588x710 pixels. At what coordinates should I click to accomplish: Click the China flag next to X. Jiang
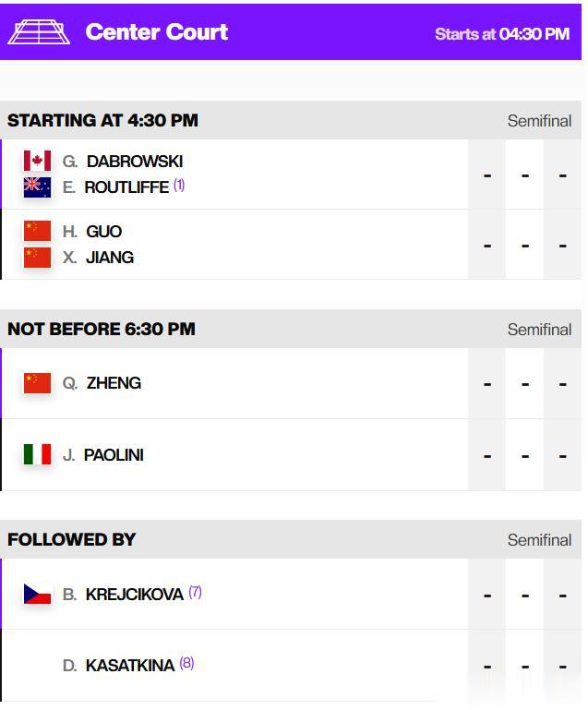(37, 258)
